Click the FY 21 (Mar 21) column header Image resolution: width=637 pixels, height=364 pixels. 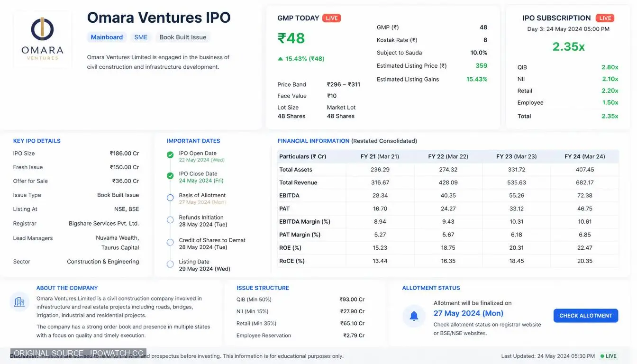point(380,157)
